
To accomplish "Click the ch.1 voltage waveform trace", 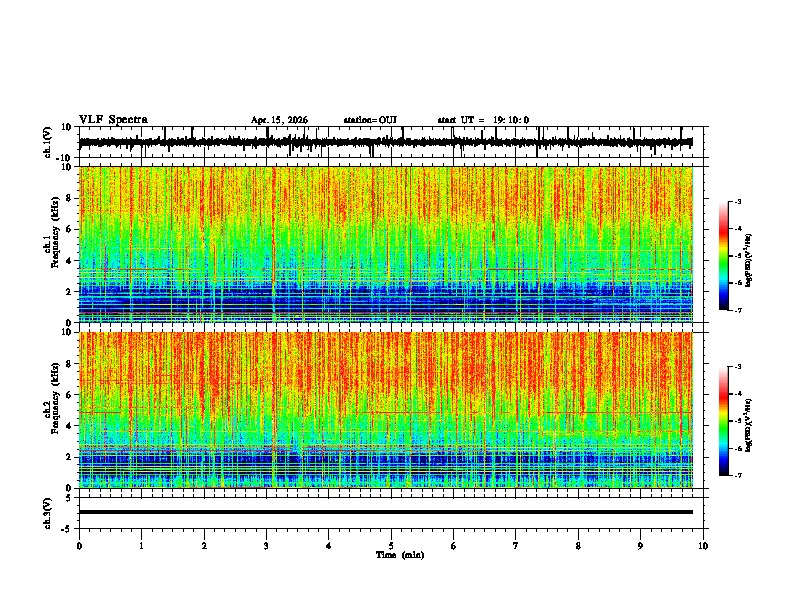I will [386, 142].
